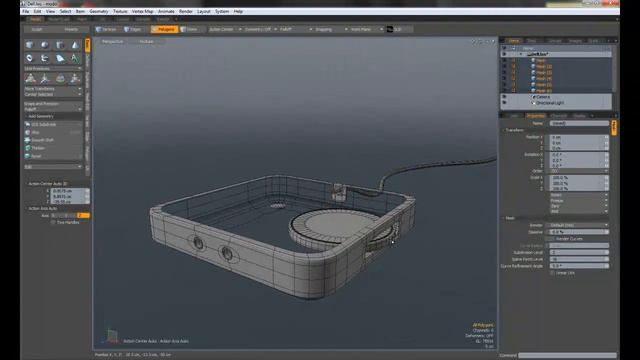Open the Texture menu
The height and width of the screenshot is (360, 640).
(x=120, y=11)
